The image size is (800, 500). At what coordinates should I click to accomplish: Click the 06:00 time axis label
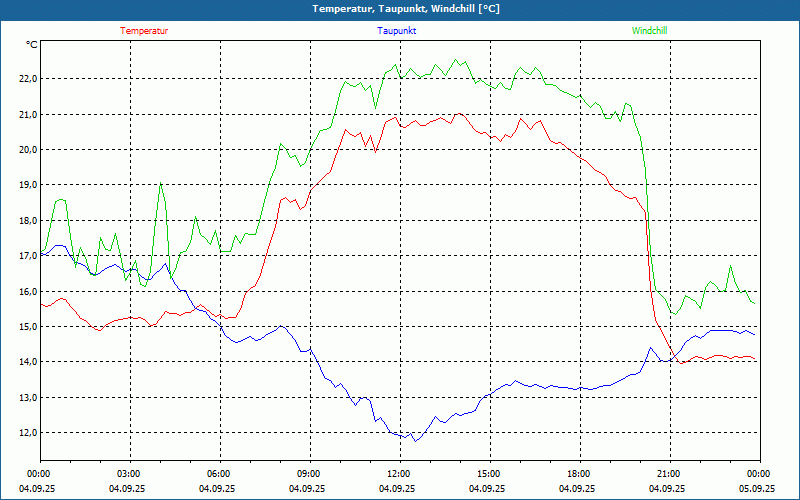(218, 474)
